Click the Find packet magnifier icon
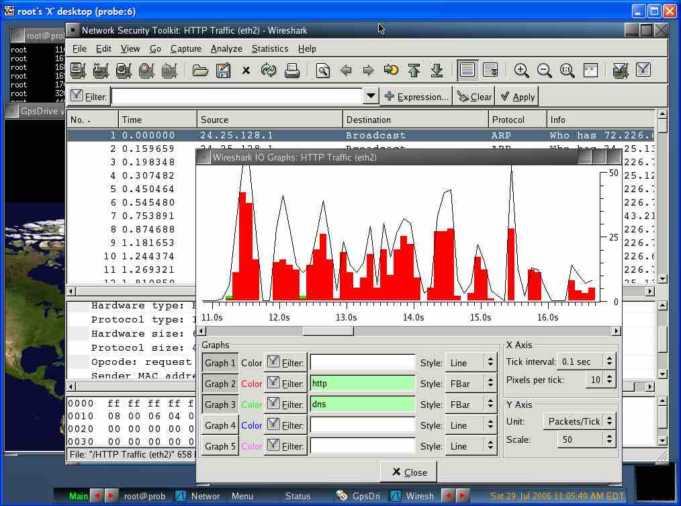The width and height of the screenshot is (681, 506). (x=323, y=71)
